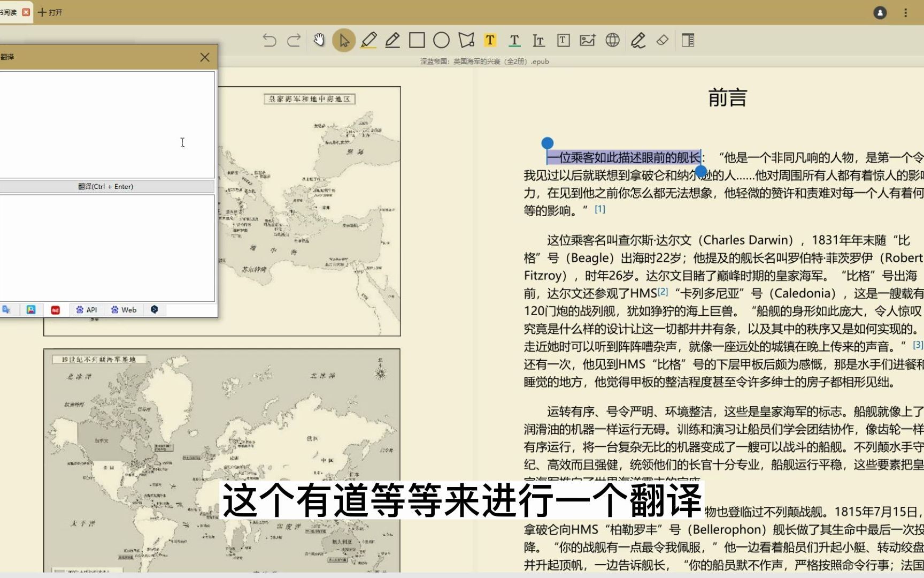This screenshot has height=578, width=924.
Task: Select the arrow pointer tool
Action: click(344, 40)
